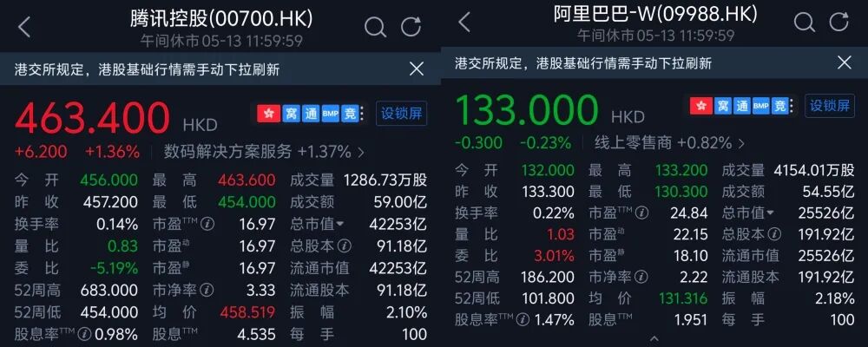Tap the BMP badge on the Tencent panel
The image size is (868, 347).
[330, 113]
